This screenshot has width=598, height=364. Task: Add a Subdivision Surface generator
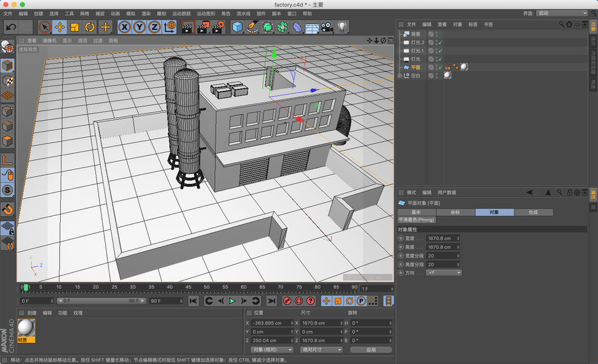tap(267, 27)
